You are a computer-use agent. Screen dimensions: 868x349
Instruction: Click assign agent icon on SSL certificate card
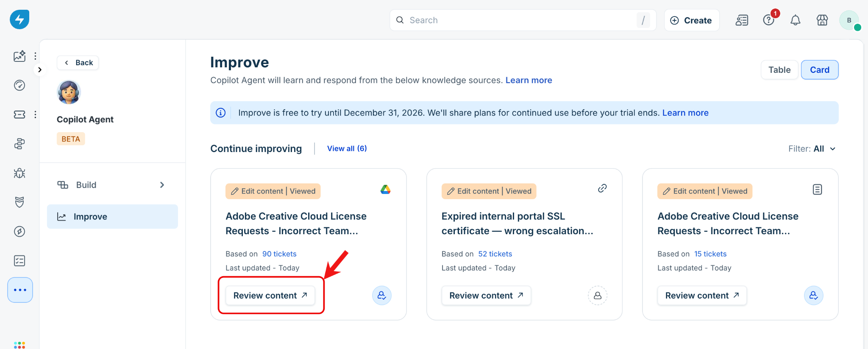click(597, 295)
